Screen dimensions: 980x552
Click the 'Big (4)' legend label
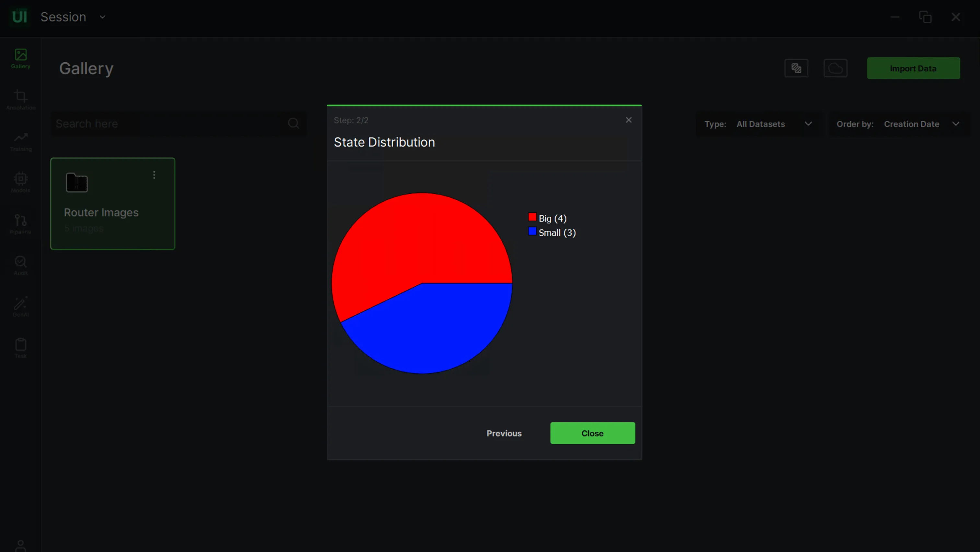[x=553, y=219]
